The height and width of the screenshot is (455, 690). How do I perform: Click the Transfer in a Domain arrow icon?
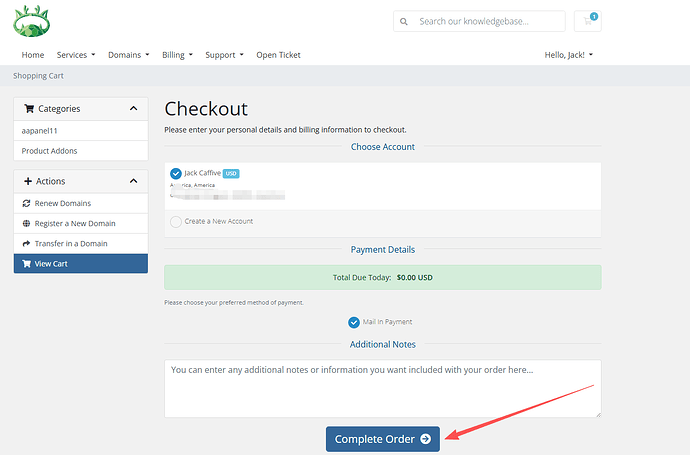pyautogui.click(x=26, y=243)
